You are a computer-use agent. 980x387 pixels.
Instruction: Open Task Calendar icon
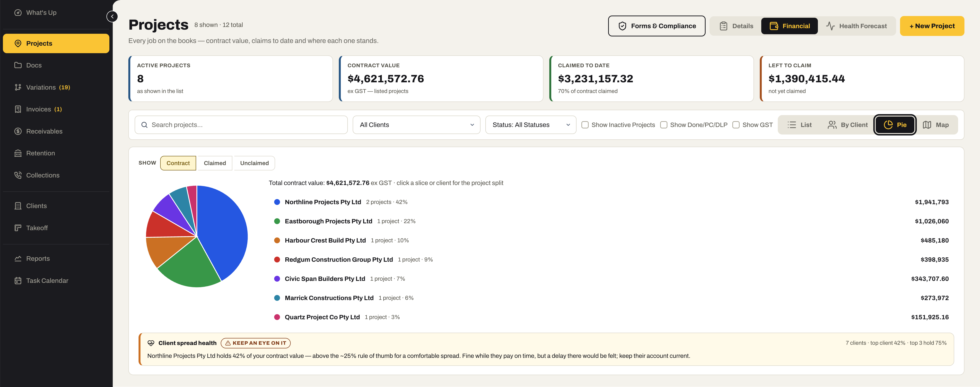(18, 281)
